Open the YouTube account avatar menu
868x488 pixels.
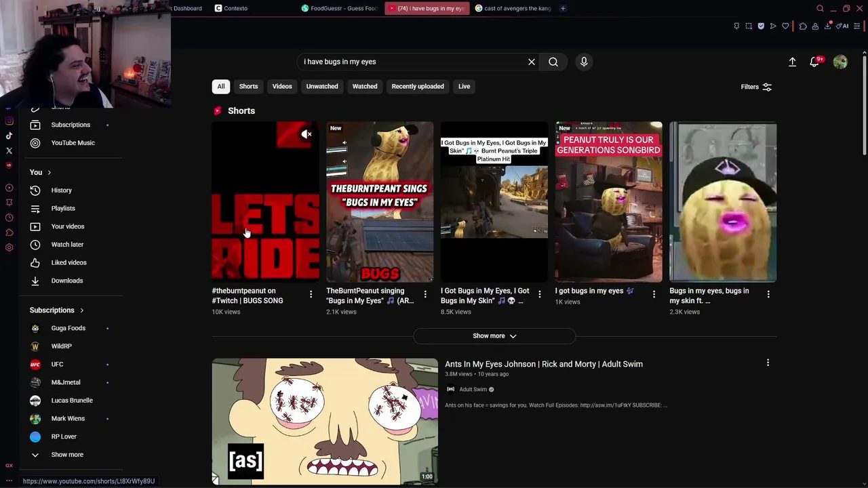coord(840,62)
